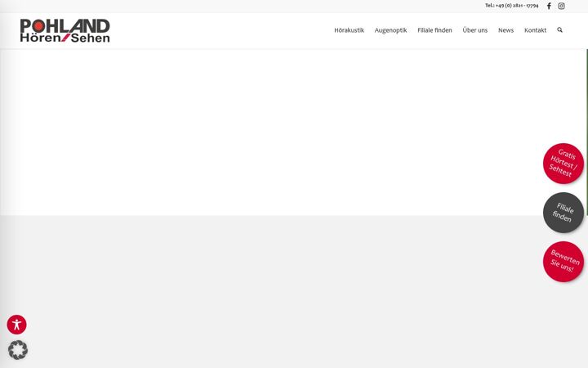Click the grey Filiale finden circle
This screenshot has height=368, width=588.
click(x=563, y=213)
